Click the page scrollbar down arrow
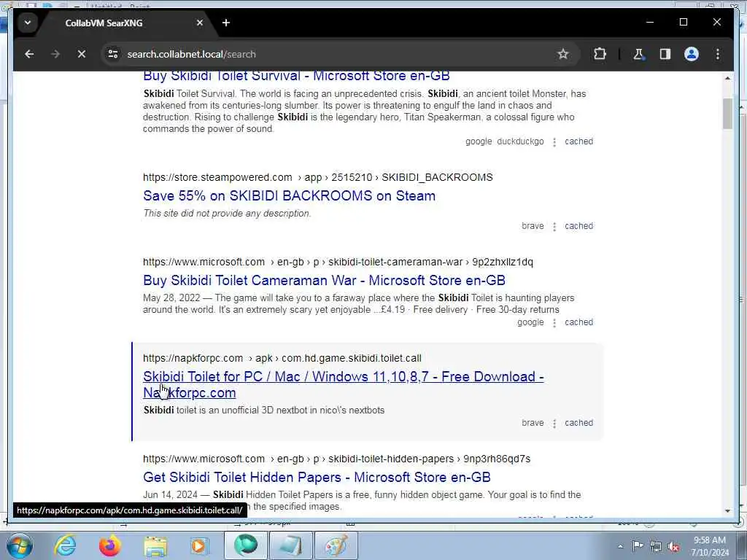This screenshot has height=560, width=747. click(727, 511)
